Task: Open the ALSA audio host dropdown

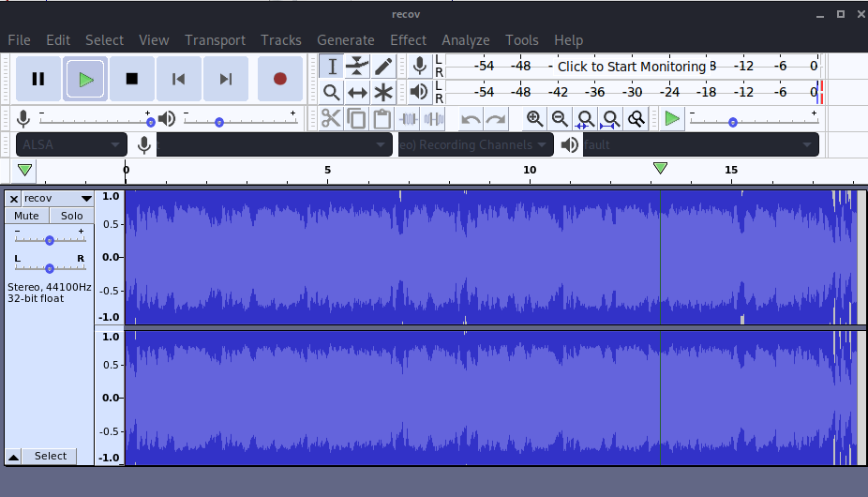Action: [71, 144]
